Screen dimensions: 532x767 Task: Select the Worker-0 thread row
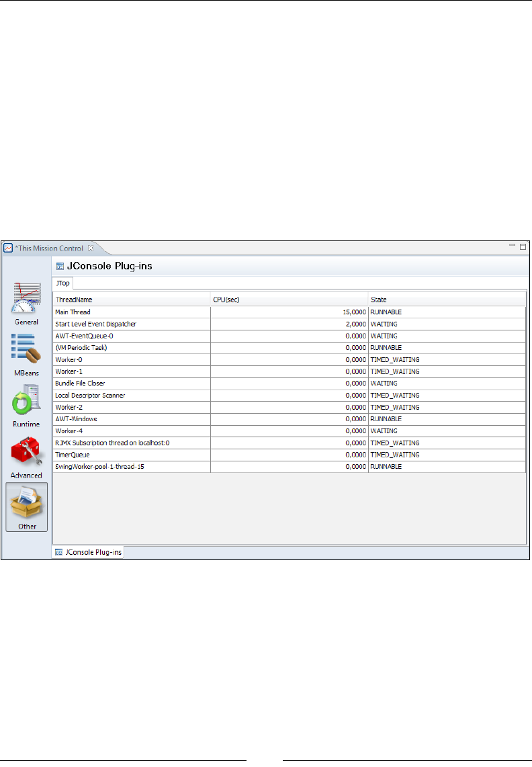coord(290,359)
